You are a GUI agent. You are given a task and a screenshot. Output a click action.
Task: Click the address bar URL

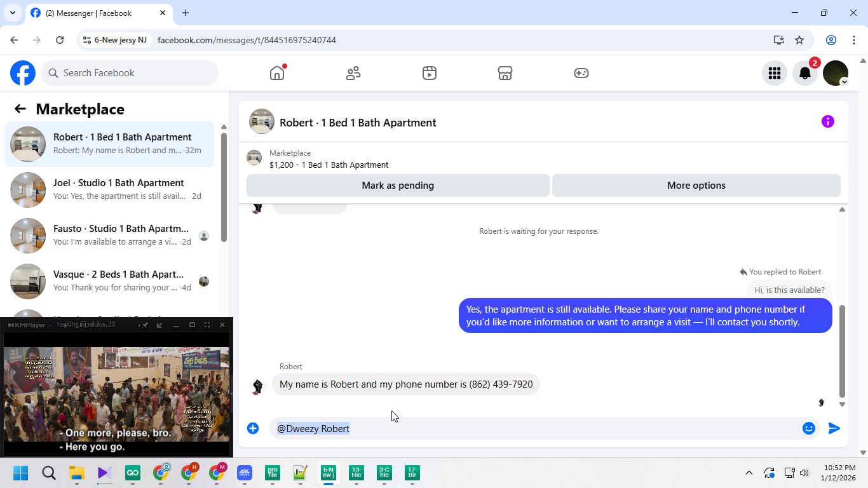247,40
